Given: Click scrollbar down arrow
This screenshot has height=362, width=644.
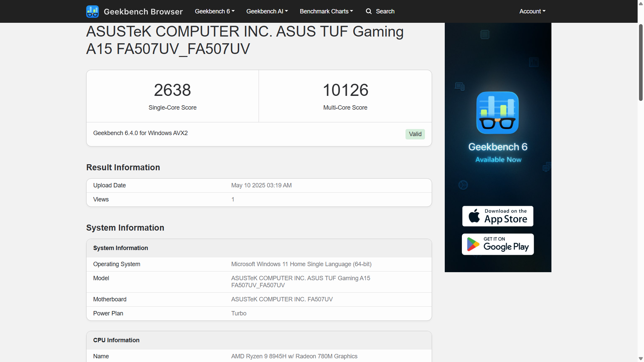Looking at the screenshot, I should 641,359.
